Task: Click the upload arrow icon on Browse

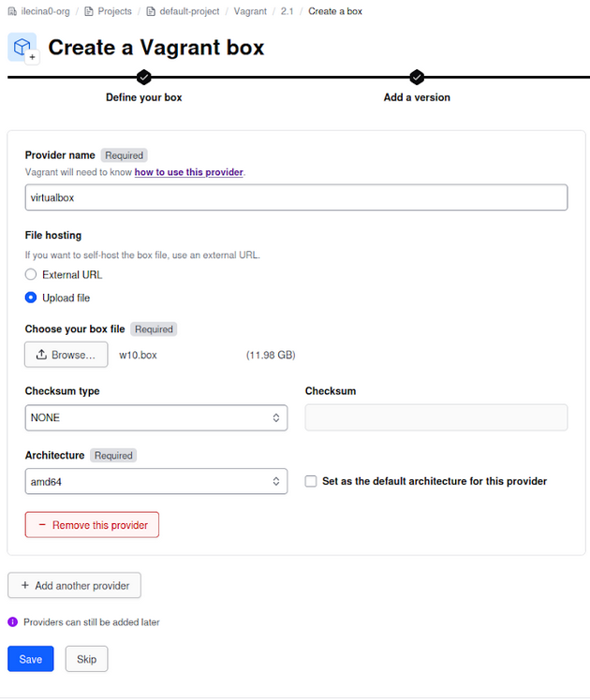Action: click(41, 355)
